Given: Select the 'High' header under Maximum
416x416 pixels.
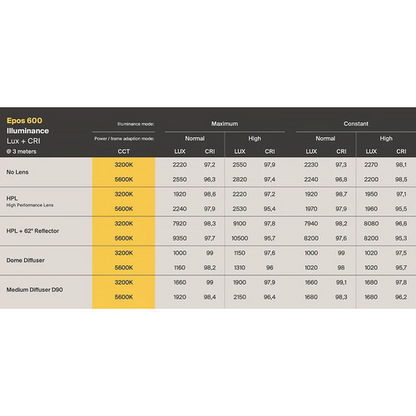Looking at the screenshot, I should point(255,138).
